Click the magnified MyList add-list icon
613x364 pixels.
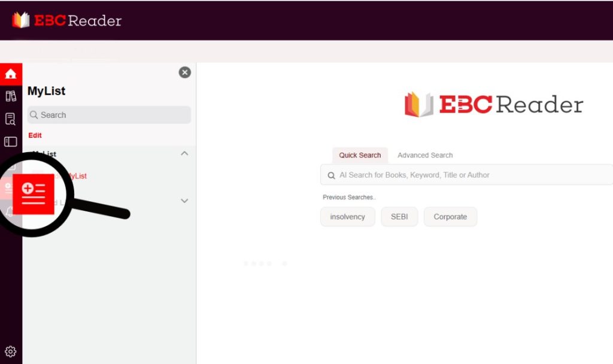click(x=34, y=193)
